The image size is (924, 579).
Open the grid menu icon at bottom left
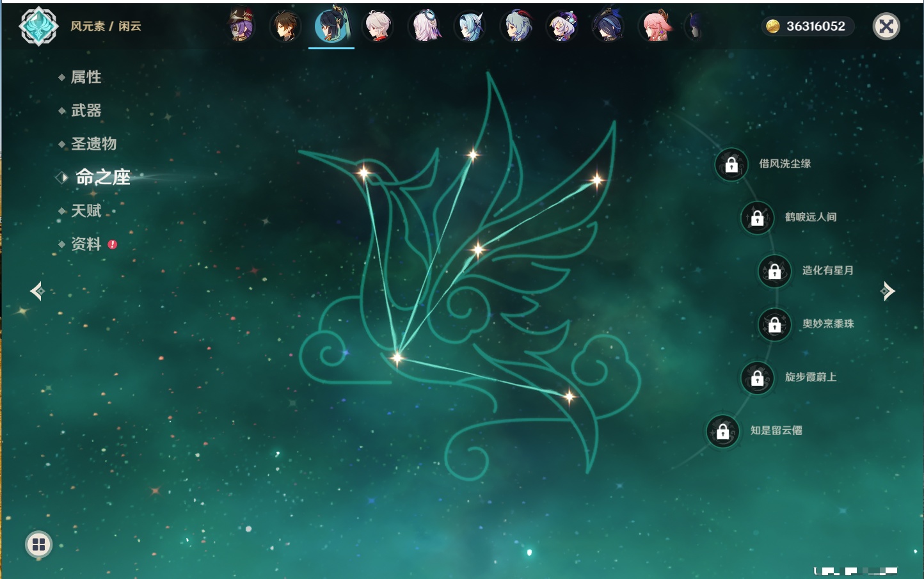point(38,544)
